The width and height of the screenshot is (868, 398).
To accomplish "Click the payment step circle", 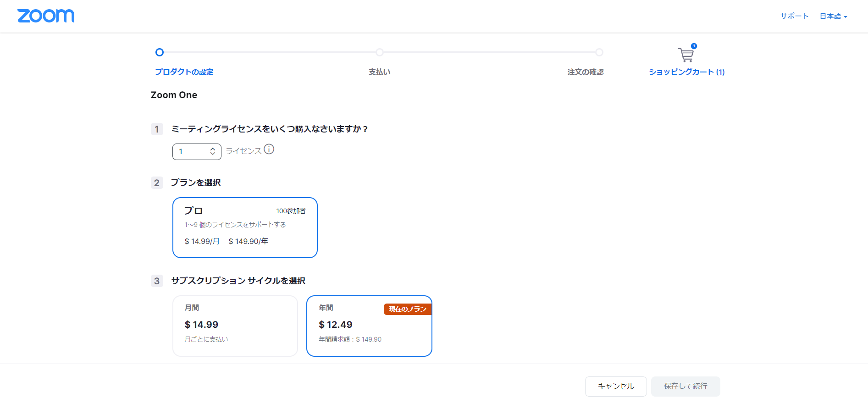I will click(x=380, y=52).
